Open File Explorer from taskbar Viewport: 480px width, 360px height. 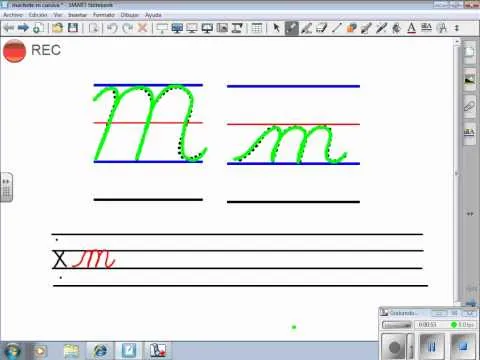click(71, 351)
